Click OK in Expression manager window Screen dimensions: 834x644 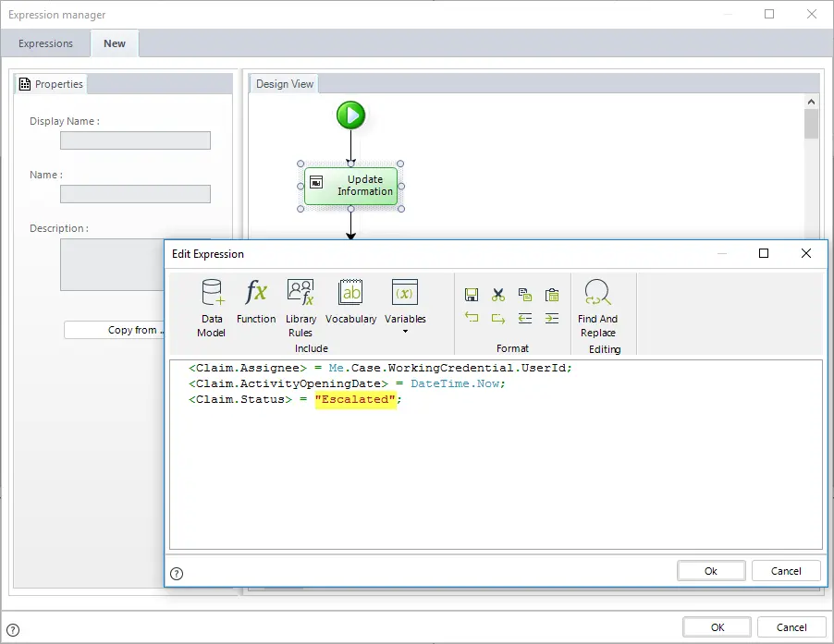717,627
